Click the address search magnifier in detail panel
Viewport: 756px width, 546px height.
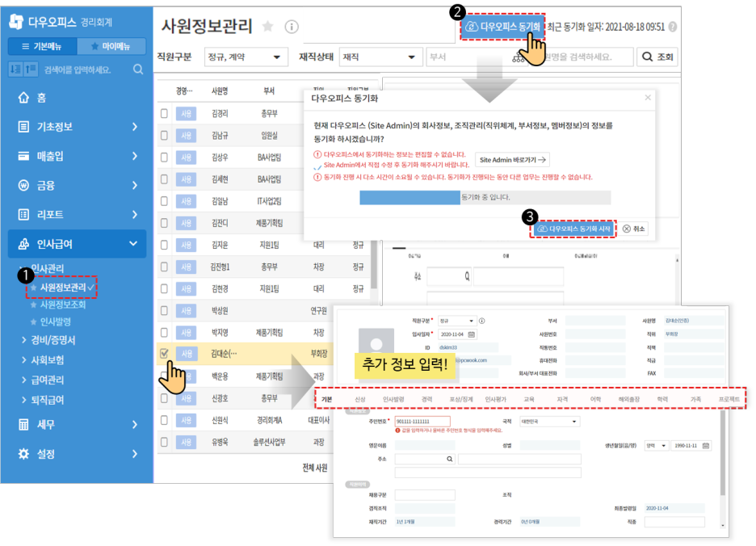449,459
